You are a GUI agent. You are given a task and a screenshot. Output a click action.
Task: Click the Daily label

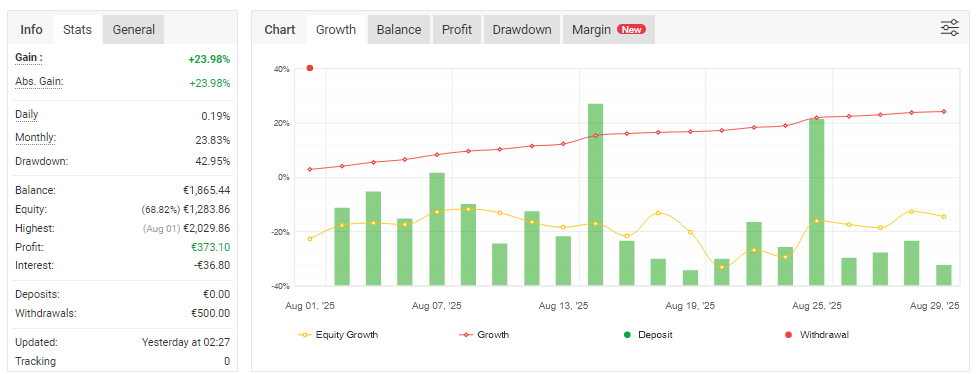[x=27, y=115]
